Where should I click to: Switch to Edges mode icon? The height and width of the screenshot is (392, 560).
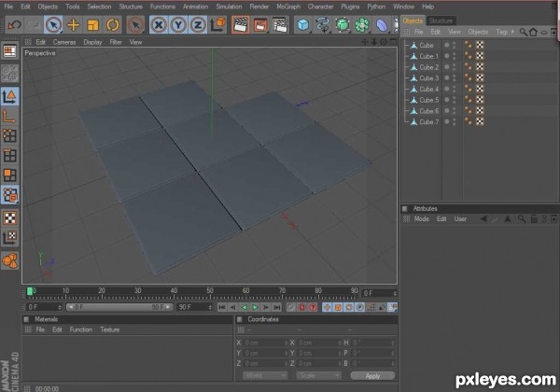[9, 156]
